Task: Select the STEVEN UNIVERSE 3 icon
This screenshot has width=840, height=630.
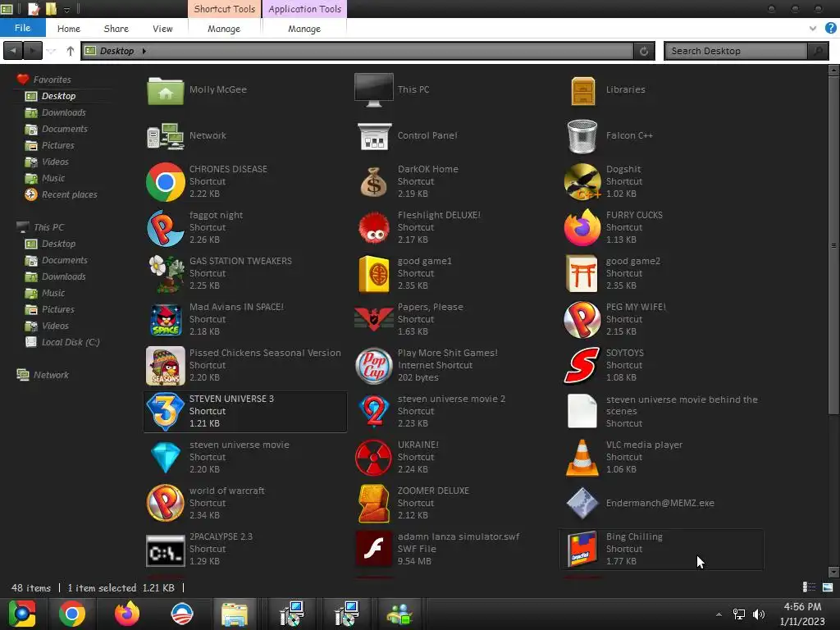Action: coord(166,412)
